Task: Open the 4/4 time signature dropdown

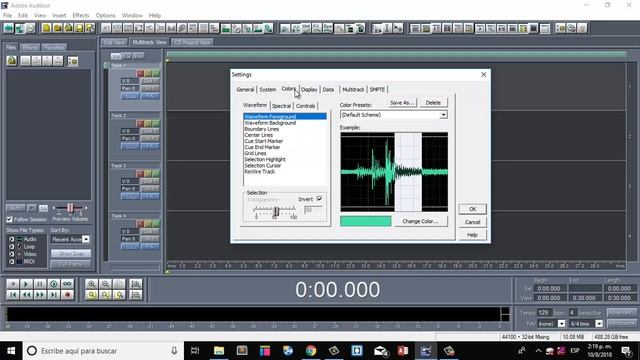Action: [x=599, y=324]
